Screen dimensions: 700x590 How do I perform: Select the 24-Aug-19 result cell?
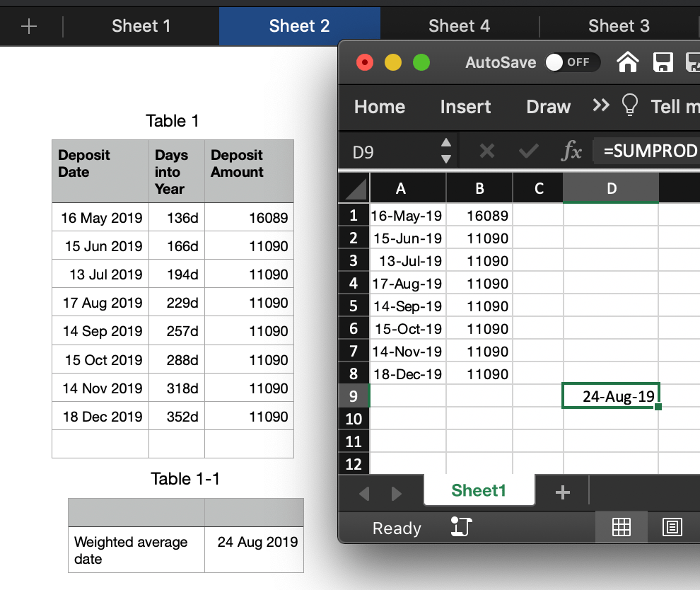click(611, 395)
